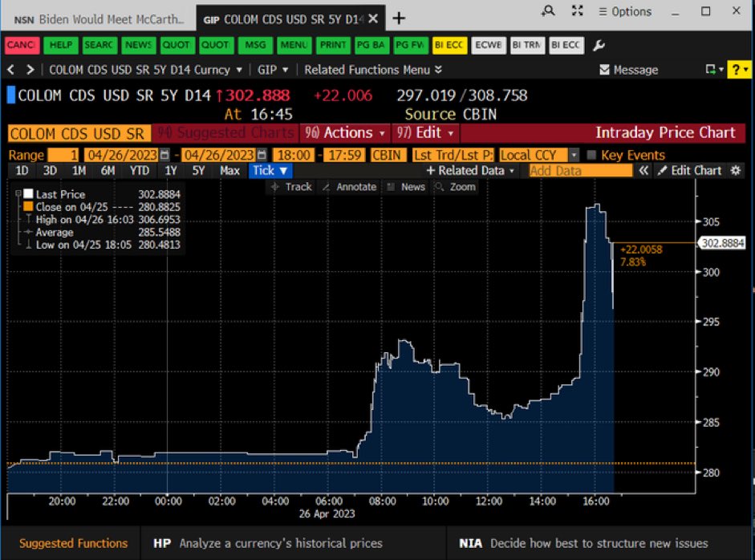The height and width of the screenshot is (560, 755).
Task: Click the green HELP button
Action: point(61,45)
